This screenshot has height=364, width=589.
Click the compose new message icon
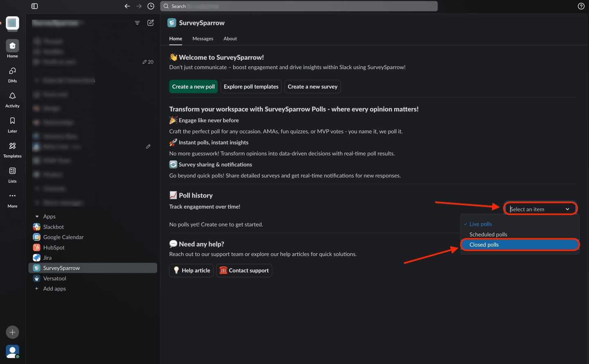[151, 23]
